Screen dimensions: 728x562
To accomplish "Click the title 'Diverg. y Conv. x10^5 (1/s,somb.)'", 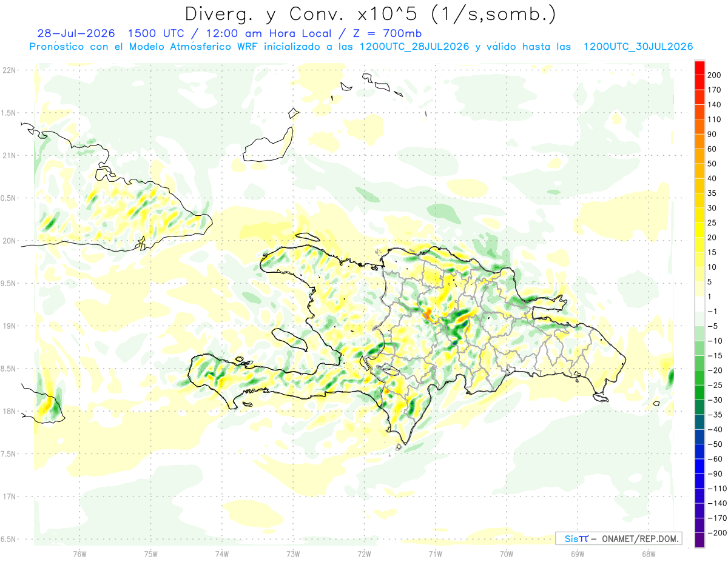I will [x=370, y=14].
